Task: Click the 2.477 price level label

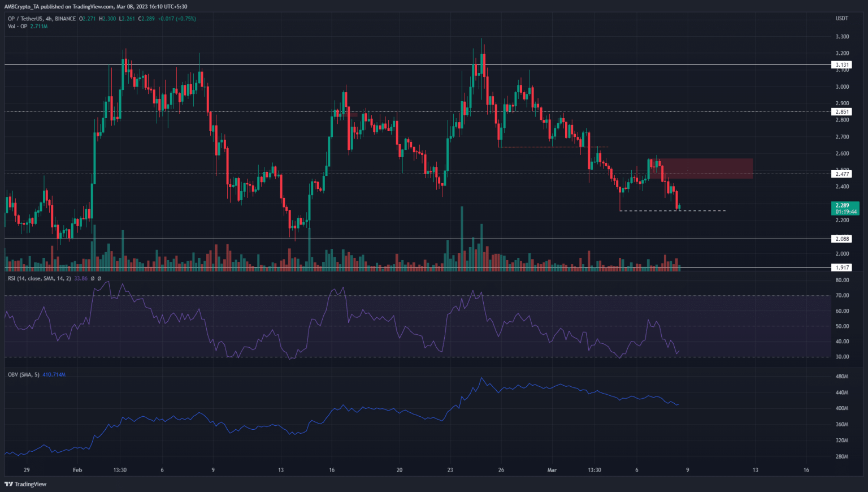Action: click(842, 174)
